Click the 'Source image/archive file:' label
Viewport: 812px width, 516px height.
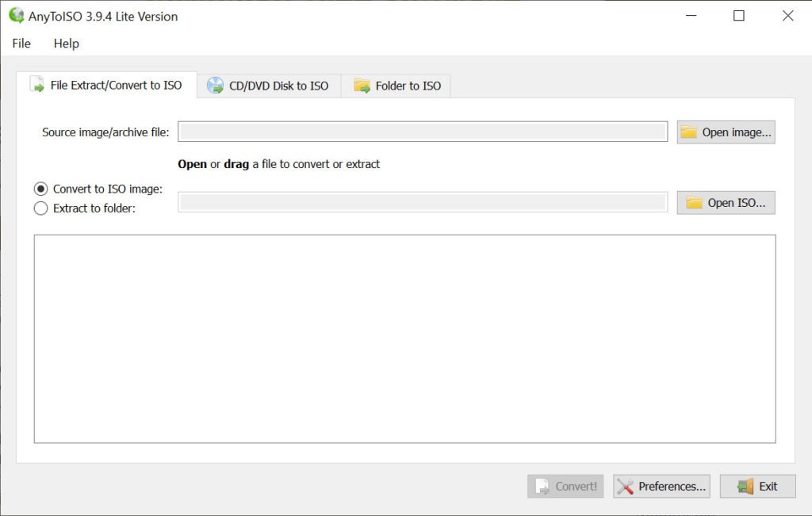point(105,132)
